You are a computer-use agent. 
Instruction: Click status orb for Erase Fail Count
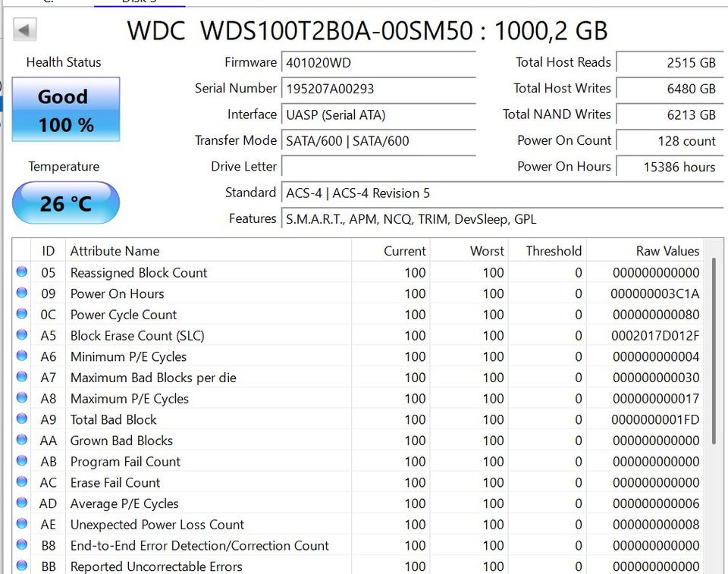22,481
